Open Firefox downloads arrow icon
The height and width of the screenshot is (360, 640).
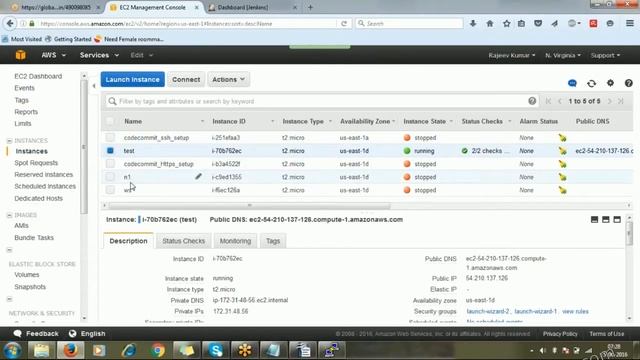pyautogui.click(x=473, y=24)
